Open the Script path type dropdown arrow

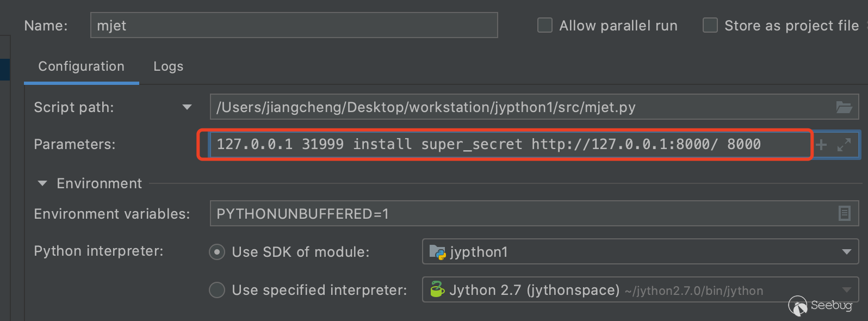187,107
